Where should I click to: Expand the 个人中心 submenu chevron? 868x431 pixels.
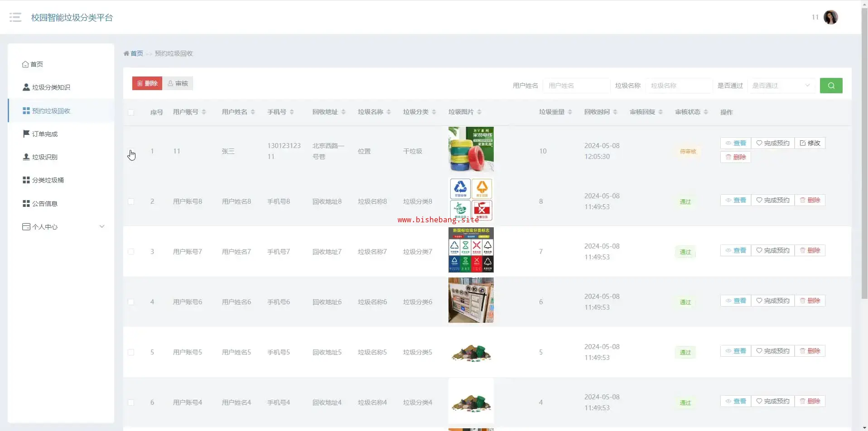click(x=102, y=226)
